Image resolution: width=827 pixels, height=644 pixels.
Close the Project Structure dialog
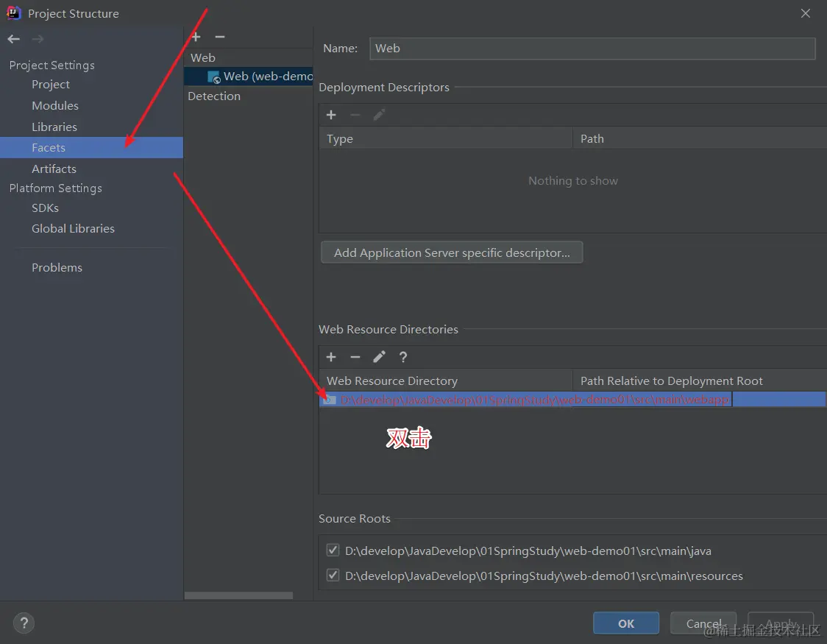click(x=806, y=13)
